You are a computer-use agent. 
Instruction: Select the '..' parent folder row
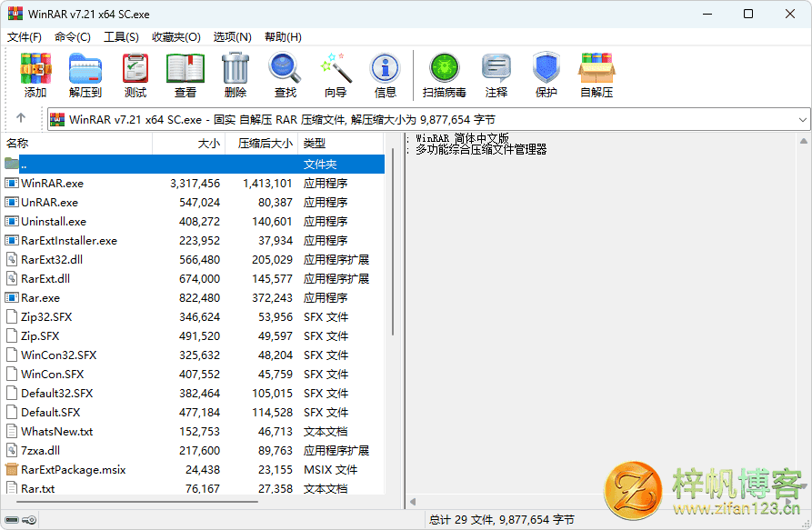[x=195, y=164]
